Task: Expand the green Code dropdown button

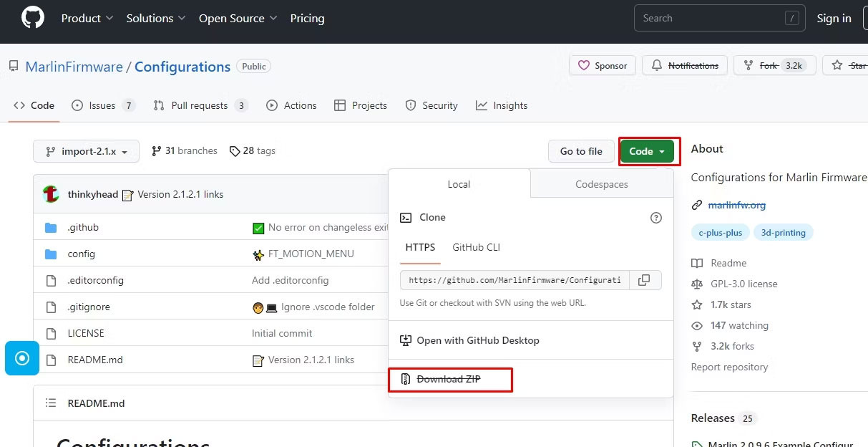Action: [648, 151]
